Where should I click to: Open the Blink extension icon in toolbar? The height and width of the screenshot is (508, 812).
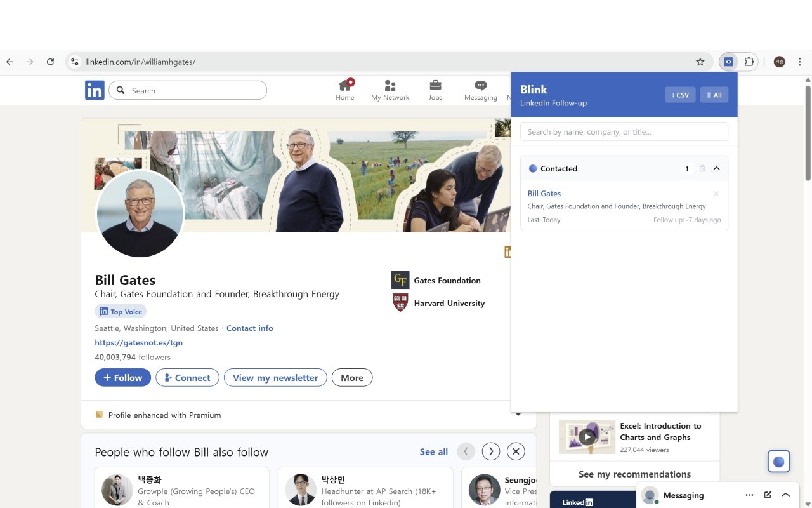[728, 62]
